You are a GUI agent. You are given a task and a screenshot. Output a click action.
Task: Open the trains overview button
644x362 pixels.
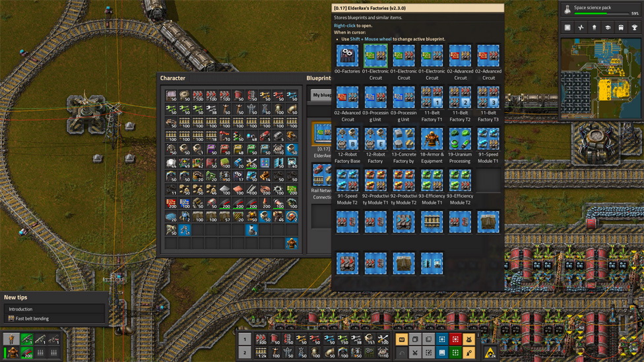[x=621, y=28]
